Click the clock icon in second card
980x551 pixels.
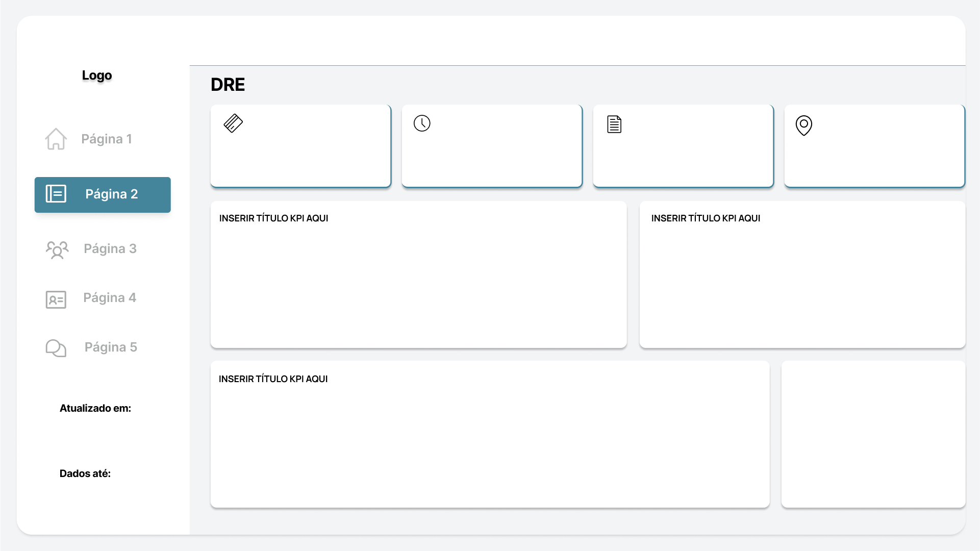[x=422, y=123]
